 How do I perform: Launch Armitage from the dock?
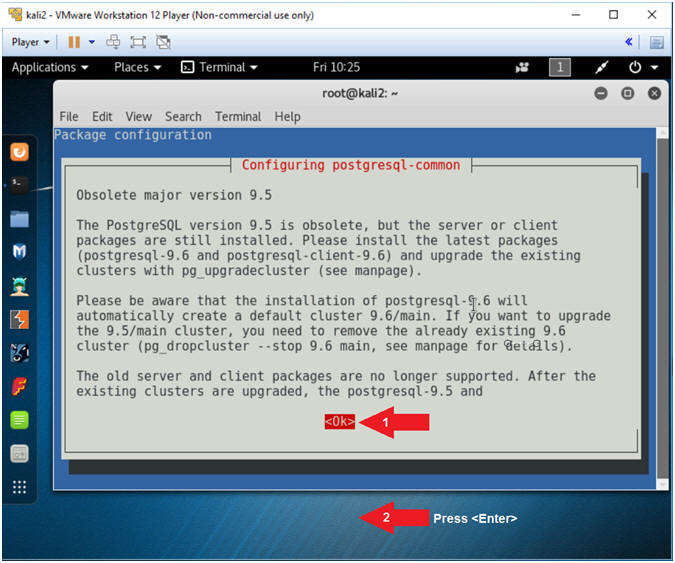point(19,286)
